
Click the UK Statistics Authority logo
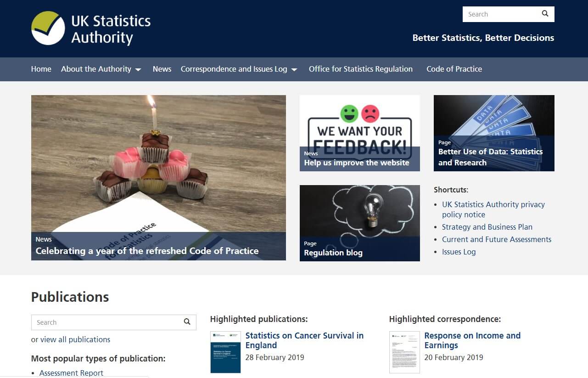click(x=91, y=28)
